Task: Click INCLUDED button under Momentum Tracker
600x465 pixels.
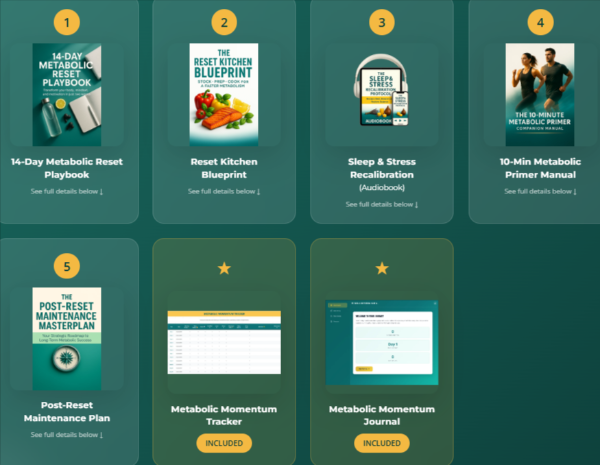Action: 224,443
